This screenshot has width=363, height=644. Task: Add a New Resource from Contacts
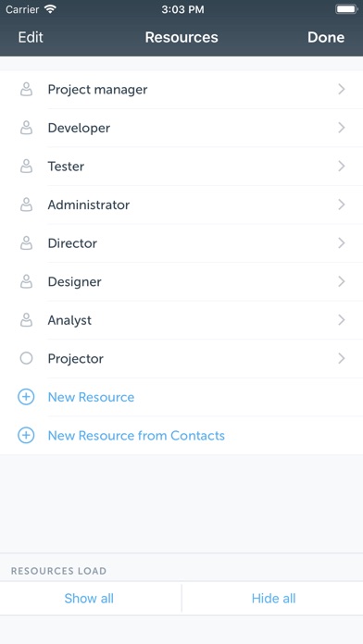136,436
